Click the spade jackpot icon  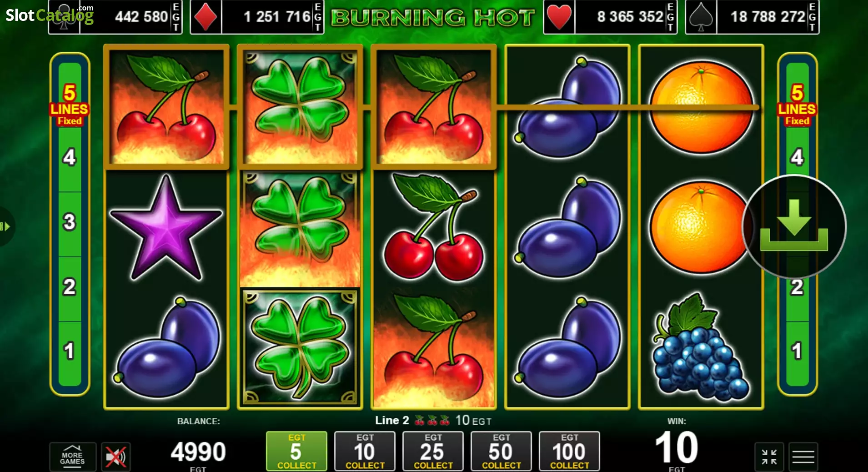point(701,17)
